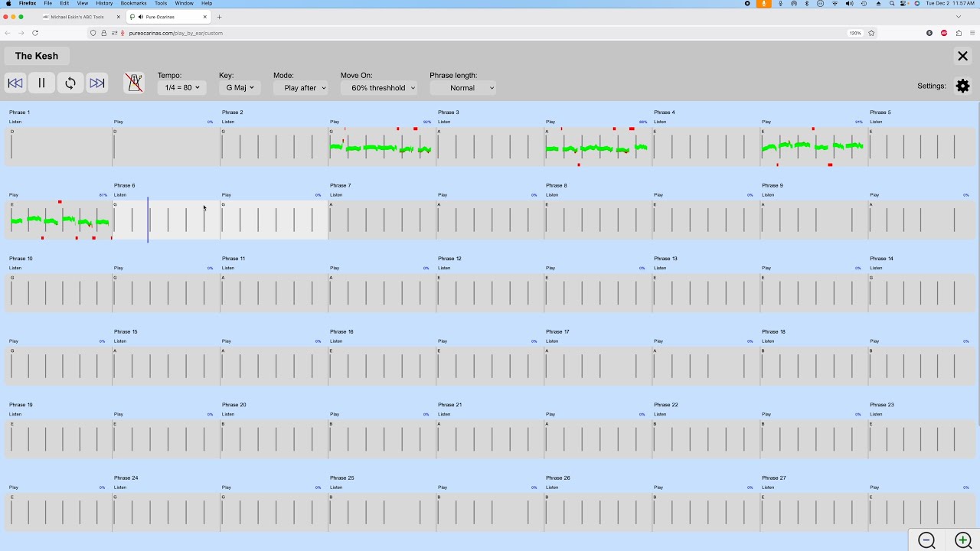Open the Tempo dropdown
Viewport: 980px width, 551px height.
tap(182, 88)
